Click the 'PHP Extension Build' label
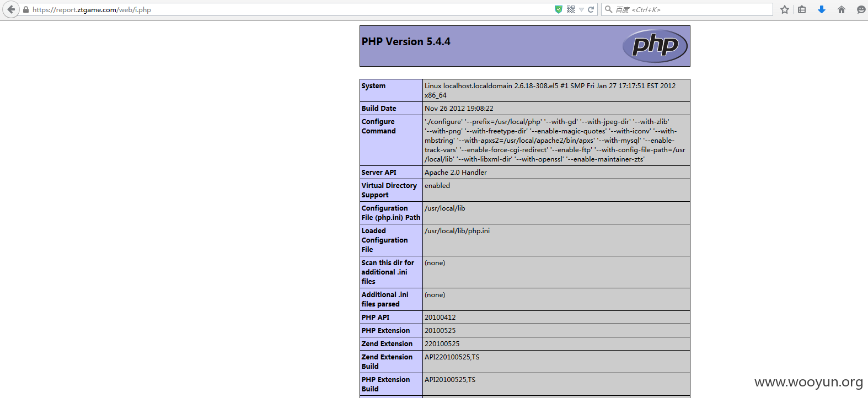The width and height of the screenshot is (868, 398). (x=386, y=384)
